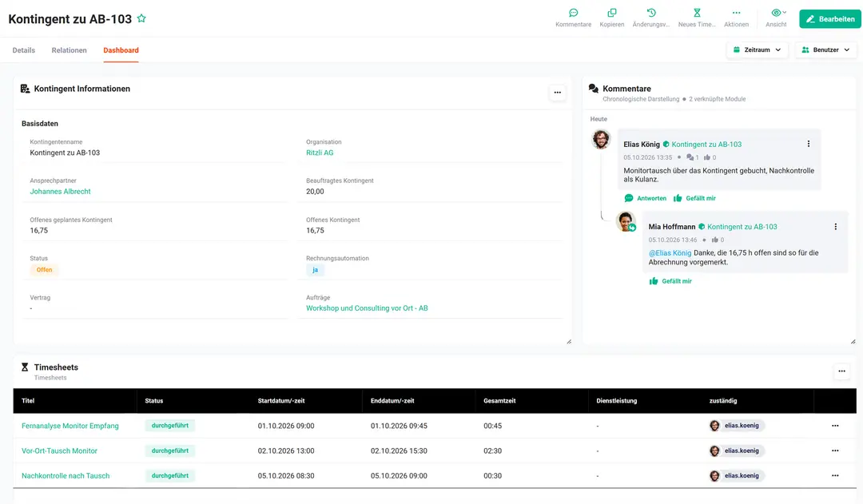Open timesheet Vor-Ort-Tausch Monitor

[59, 450]
